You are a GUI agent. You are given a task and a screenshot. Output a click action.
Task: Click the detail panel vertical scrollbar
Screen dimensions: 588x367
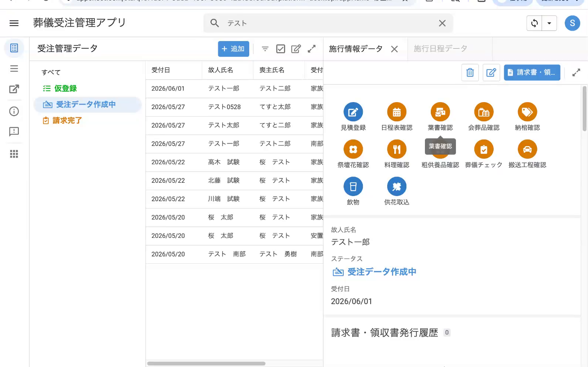[x=584, y=109]
